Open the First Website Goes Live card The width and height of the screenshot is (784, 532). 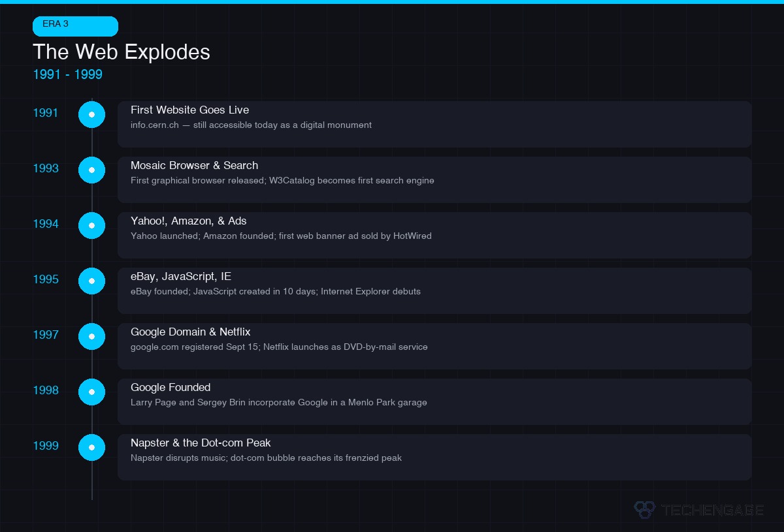point(434,124)
